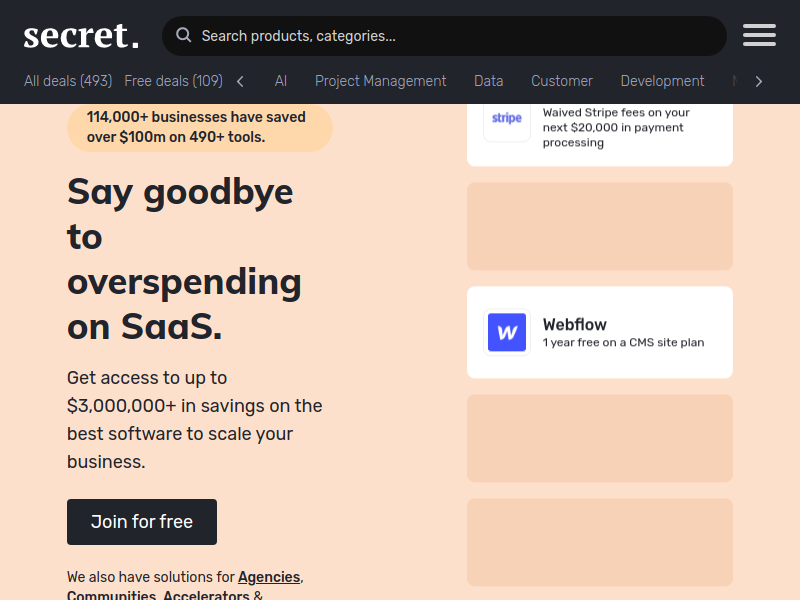Click the Join for free button
The height and width of the screenshot is (600, 800).
coord(142,522)
